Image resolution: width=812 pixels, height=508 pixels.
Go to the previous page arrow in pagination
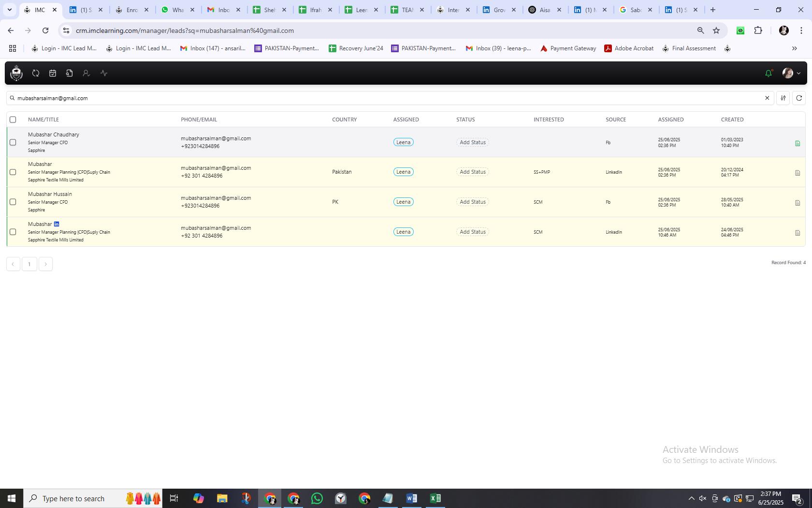(x=13, y=264)
